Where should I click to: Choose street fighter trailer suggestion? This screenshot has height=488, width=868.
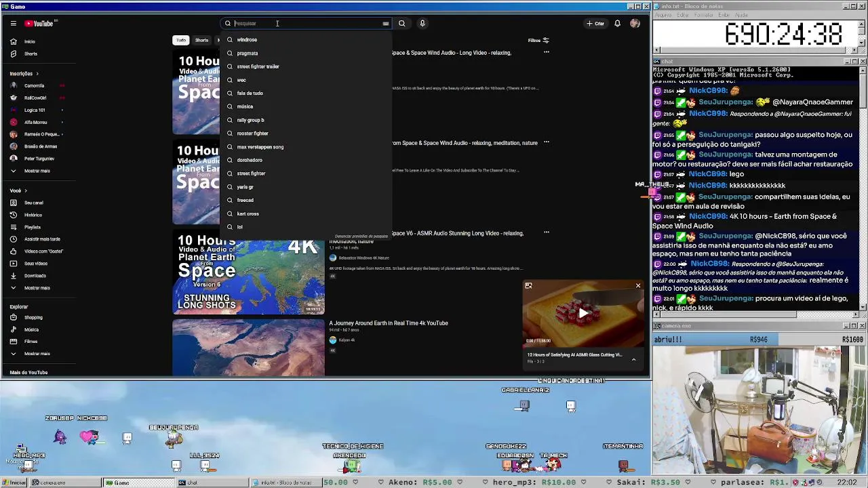click(x=306, y=66)
